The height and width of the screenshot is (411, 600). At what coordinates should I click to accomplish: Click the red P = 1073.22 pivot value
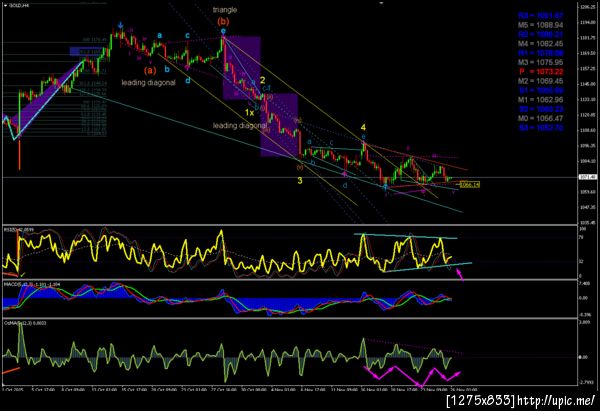point(541,72)
